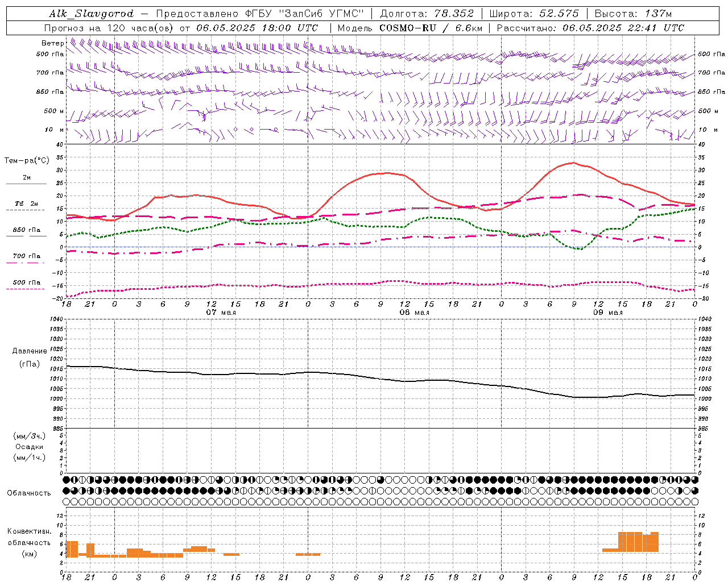Click the '(мм/1ч.)' precipitation unit label
Viewport: 728px width, 582px height.
(30, 458)
